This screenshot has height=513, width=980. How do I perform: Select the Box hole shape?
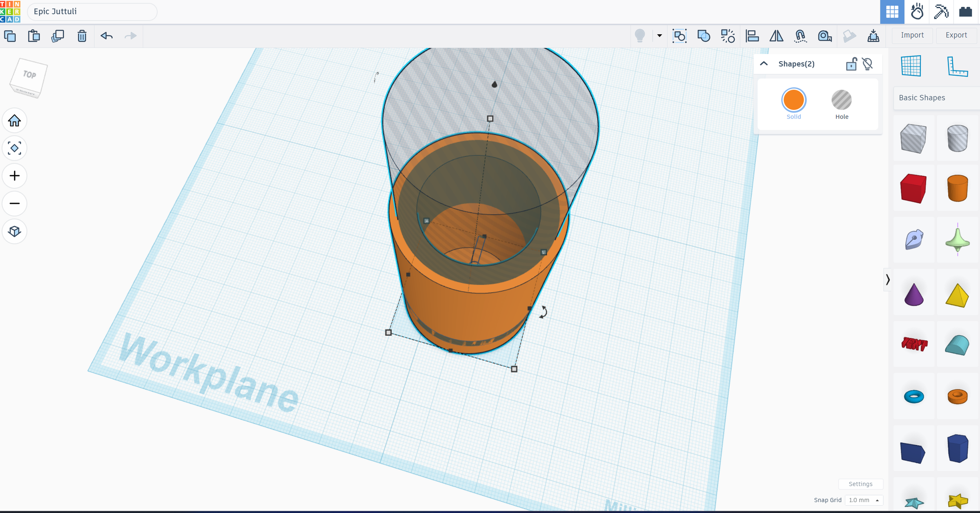point(913,138)
